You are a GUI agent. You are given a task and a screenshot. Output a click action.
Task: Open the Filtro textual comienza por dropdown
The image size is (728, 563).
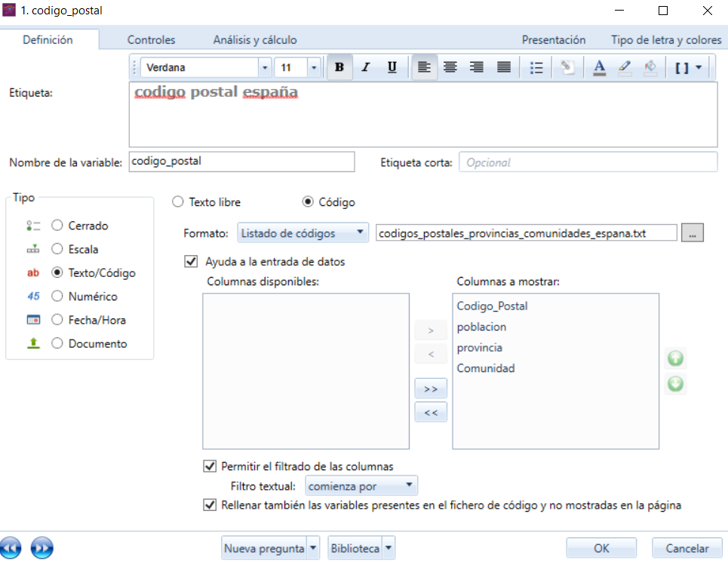click(361, 486)
